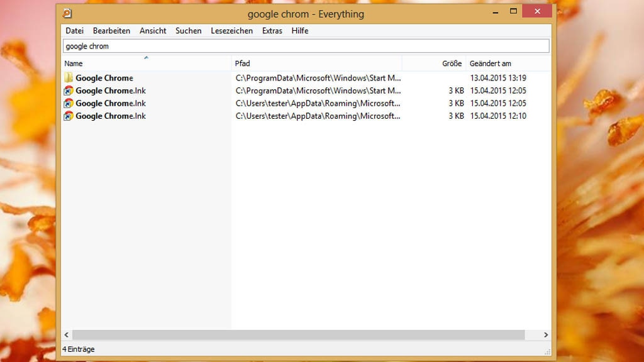Click the first Google Chrome.lnk shortcut icon

[69, 90]
